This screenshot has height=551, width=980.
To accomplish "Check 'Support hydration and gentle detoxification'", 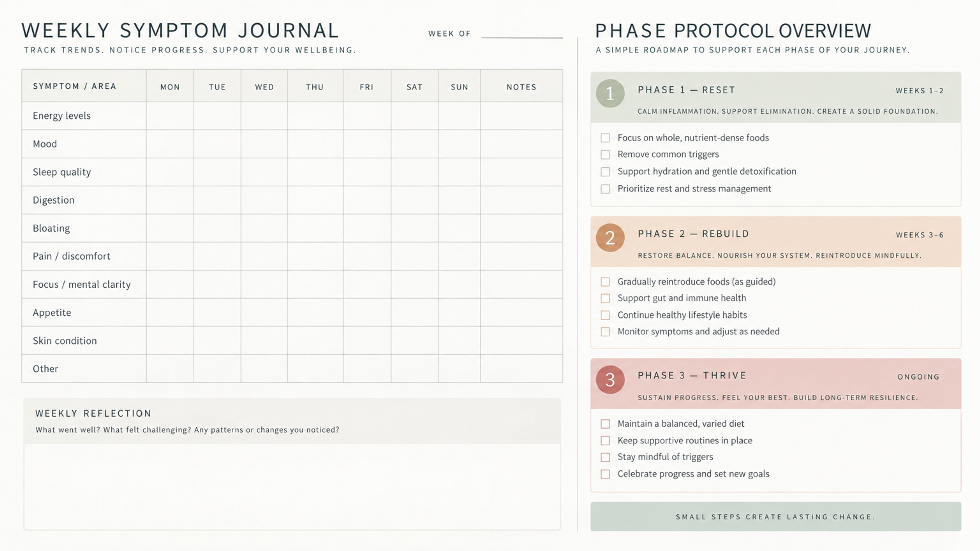I will pyautogui.click(x=605, y=172).
